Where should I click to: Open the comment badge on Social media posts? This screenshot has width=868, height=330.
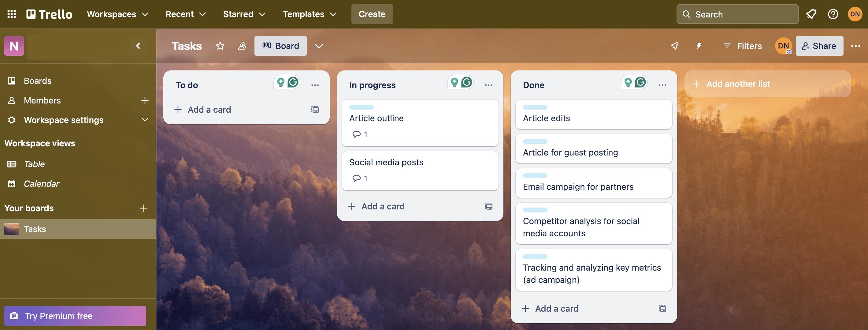360,178
